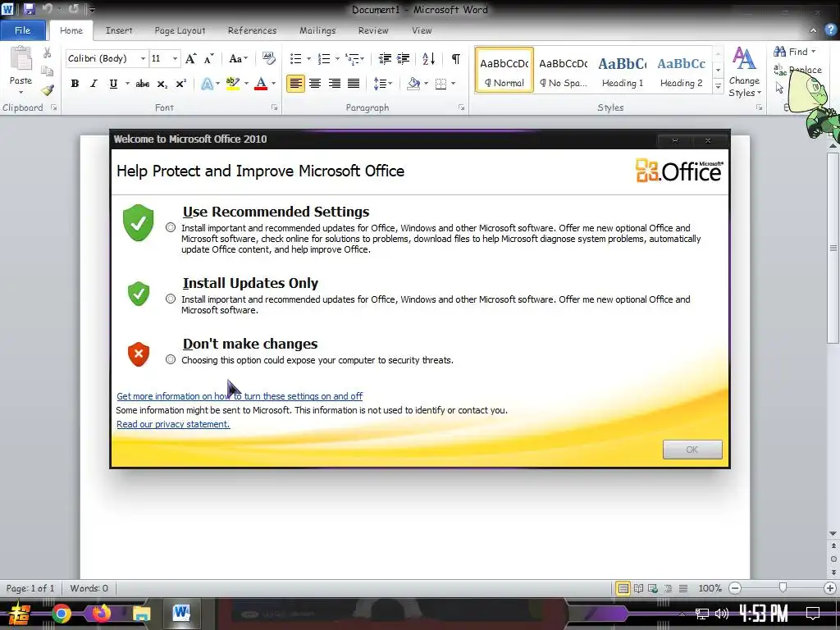
Task: Open the font size dropdown
Action: coord(175,58)
